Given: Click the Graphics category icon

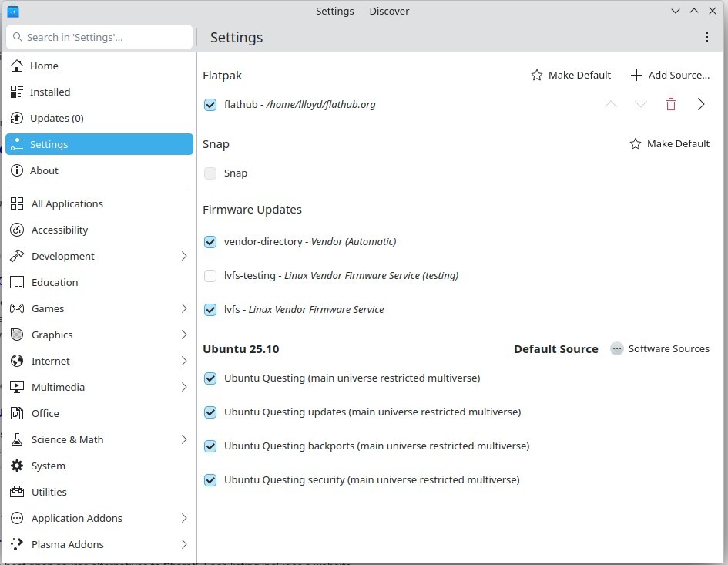Looking at the screenshot, I should pos(17,335).
